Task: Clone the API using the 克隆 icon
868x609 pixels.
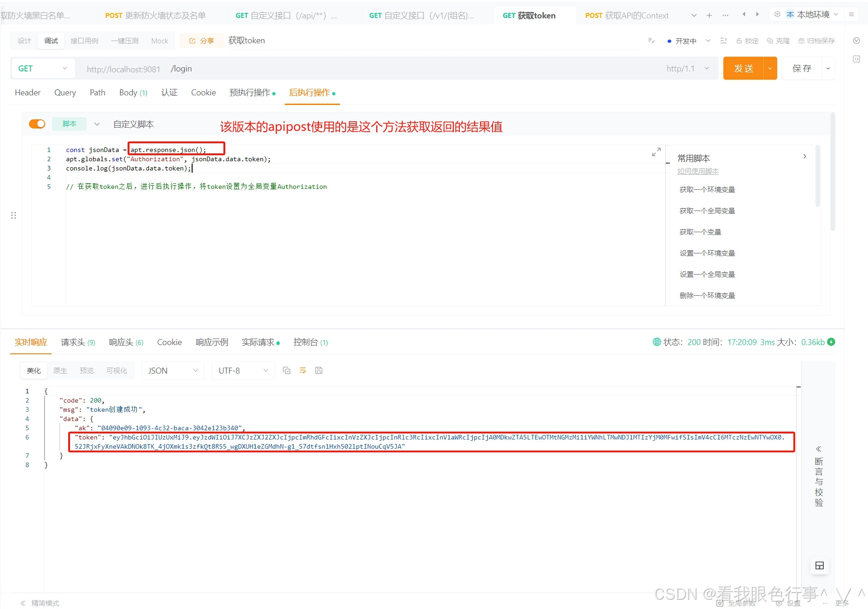Action: 778,41
